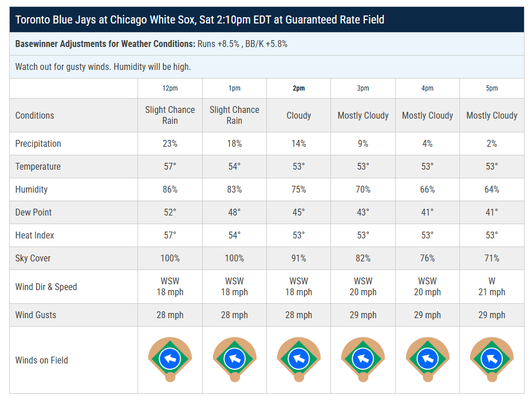
Task: Click the 1pm wind direction field icon
Action: pyautogui.click(x=234, y=359)
